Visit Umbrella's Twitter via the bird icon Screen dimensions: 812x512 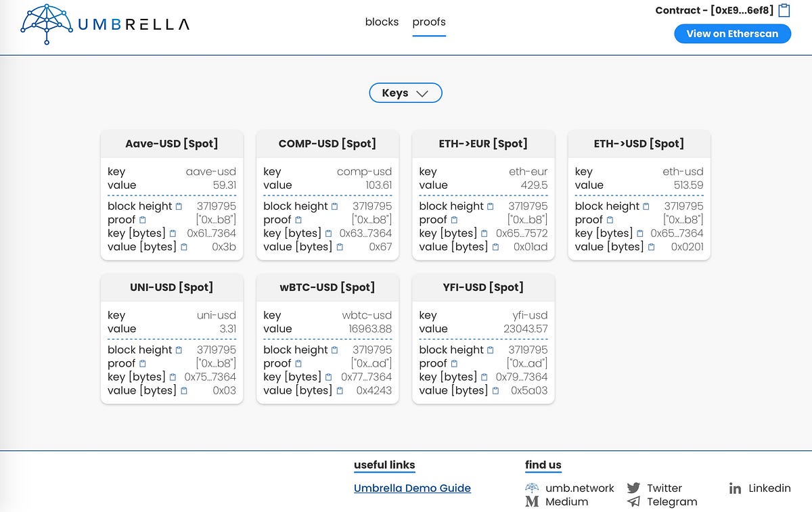click(634, 488)
